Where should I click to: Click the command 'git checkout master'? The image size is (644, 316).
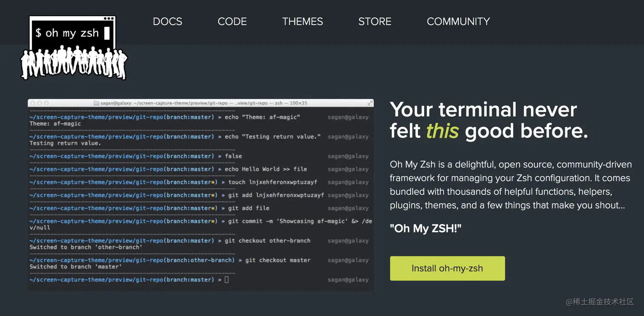(278, 260)
